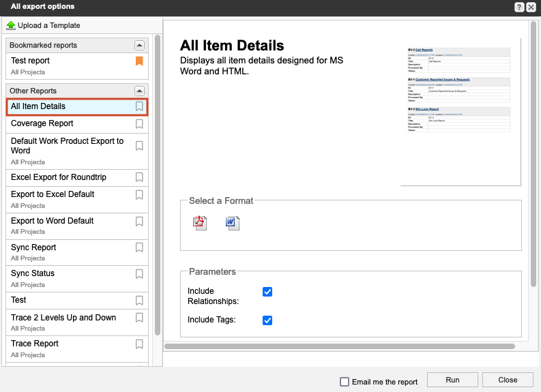The image size is (541, 392).
Task: Select the PDF format icon
Action: pyautogui.click(x=200, y=223)
